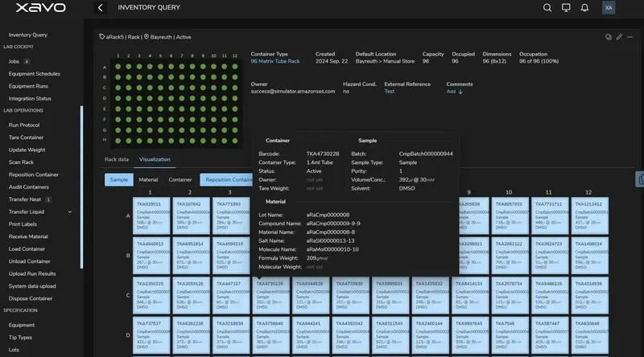Click the sidebar vertical scrollbar
The width and height of the screenshot is (644, 357).
point(82,187)
